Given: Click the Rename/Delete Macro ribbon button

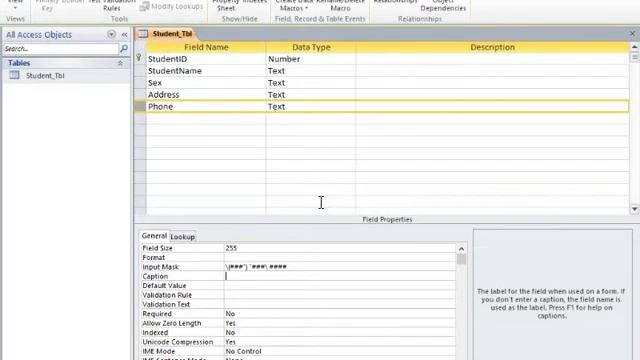Looking at the screenshot, I should click(x=340, y=5).
